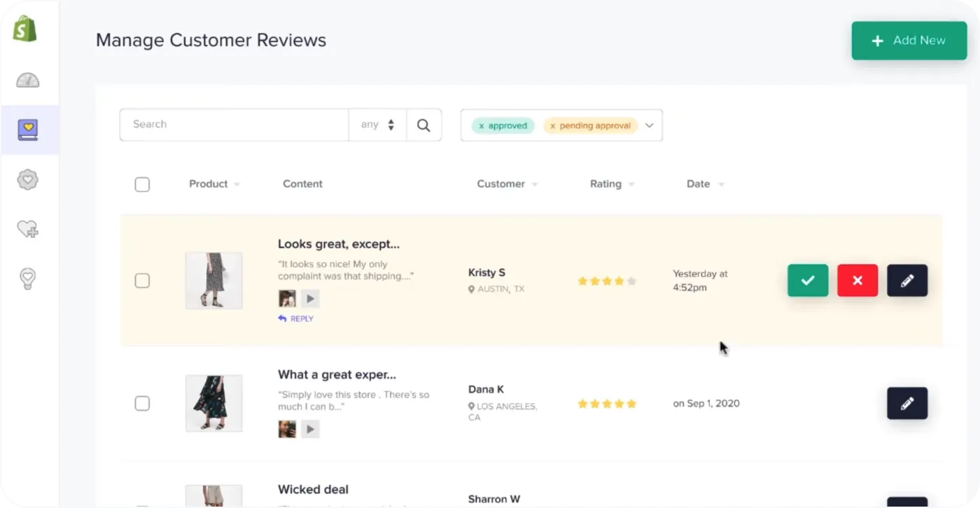Open the edit pencil for Dana K's review
Viewport: 980px width, 508px height.
[906, 403]
